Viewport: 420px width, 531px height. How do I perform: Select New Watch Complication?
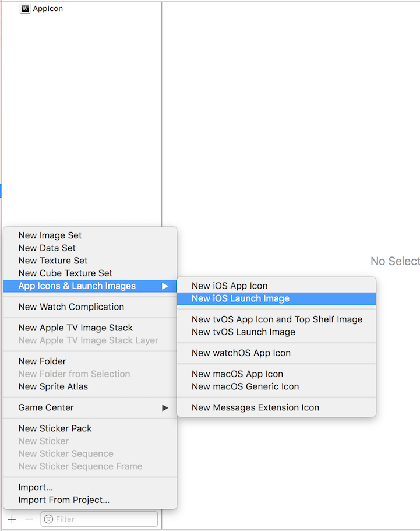(x=71, y=307)
